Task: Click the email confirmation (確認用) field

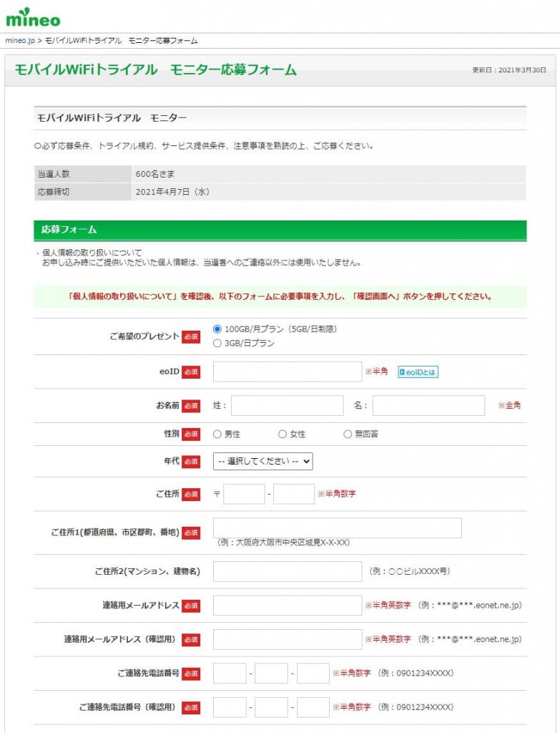Action: pyautogui.click(x=288, y=639)
